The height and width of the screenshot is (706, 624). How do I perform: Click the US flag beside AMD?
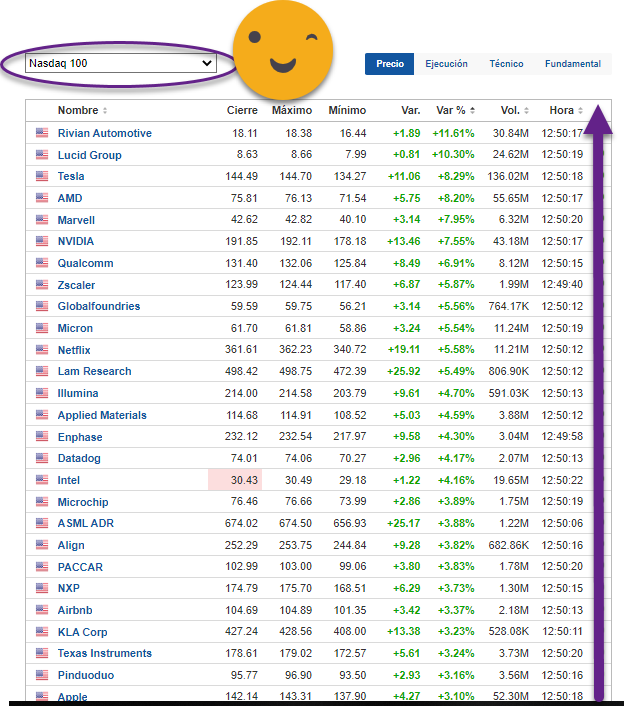coord(42,198)
